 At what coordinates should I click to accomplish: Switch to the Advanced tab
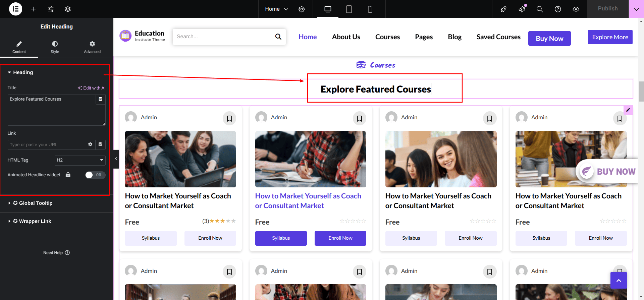tap(92, 47)
